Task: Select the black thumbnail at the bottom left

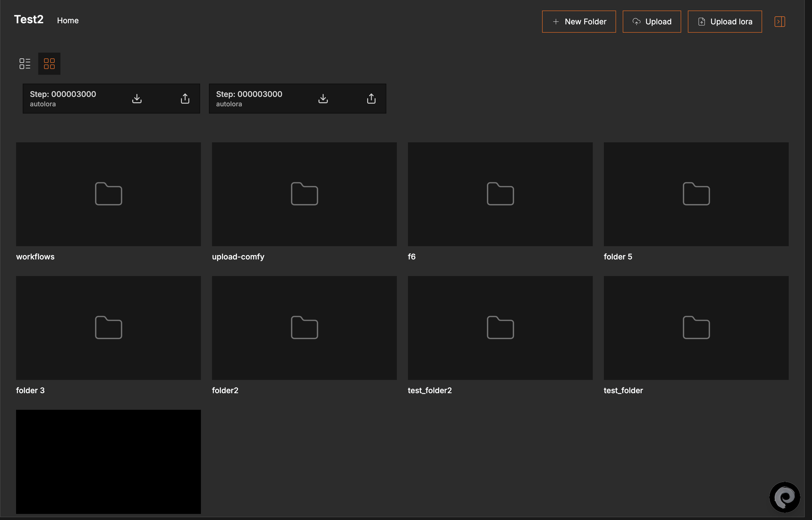Action: point(108,461)
